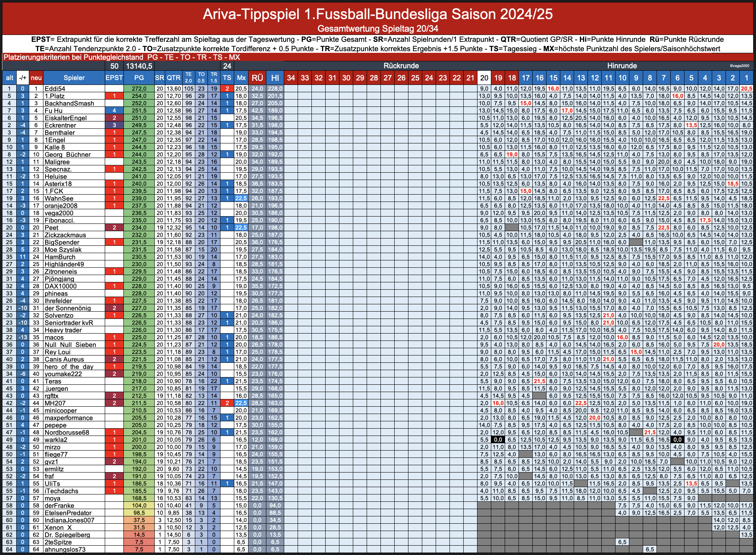756x555 pixels.
Task: Click the 'SR' column header
Action: 160,78
